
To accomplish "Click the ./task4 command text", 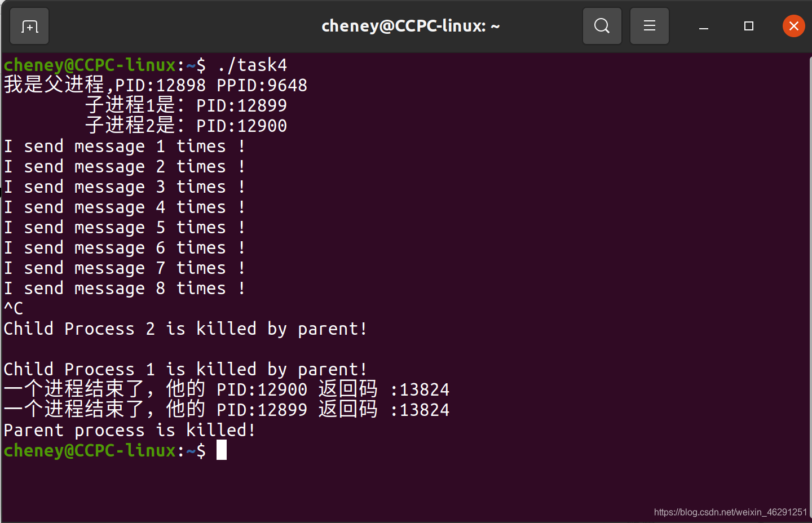I will [x=252, y=65].
